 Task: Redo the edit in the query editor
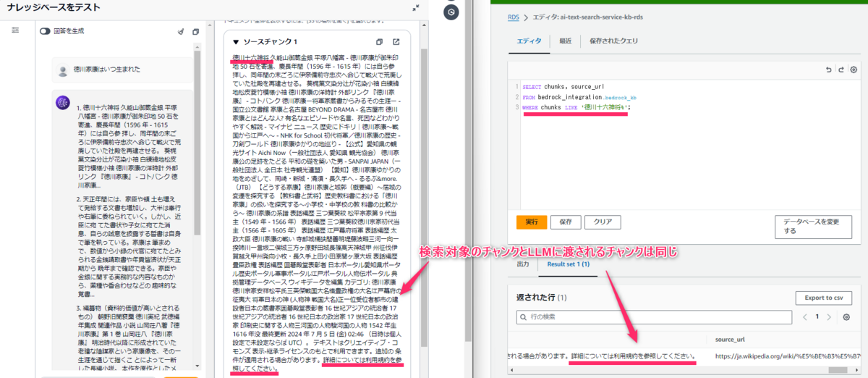tap(841, 70)
